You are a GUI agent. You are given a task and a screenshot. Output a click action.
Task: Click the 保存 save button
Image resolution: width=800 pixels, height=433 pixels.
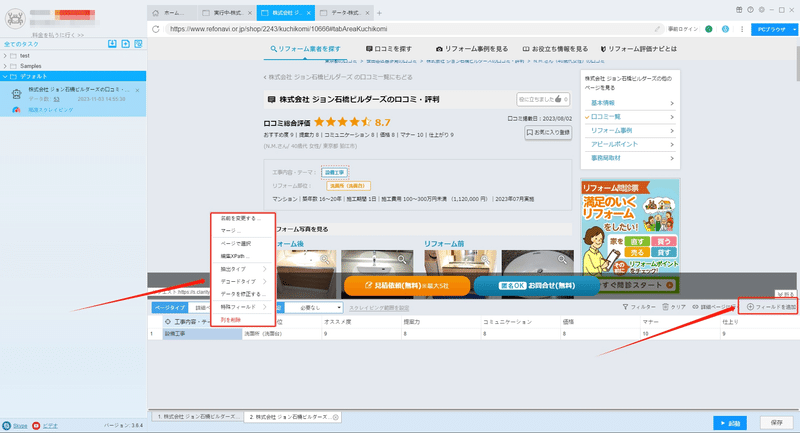tap(777, 423)
